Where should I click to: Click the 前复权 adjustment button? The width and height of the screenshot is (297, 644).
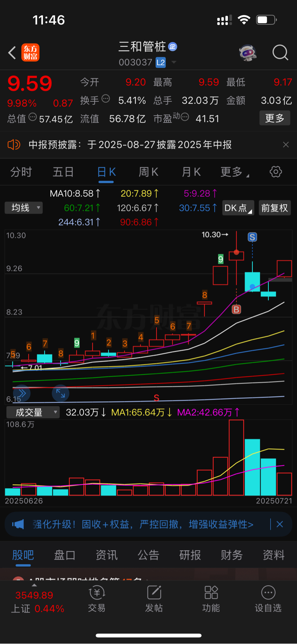coord(275,208)
